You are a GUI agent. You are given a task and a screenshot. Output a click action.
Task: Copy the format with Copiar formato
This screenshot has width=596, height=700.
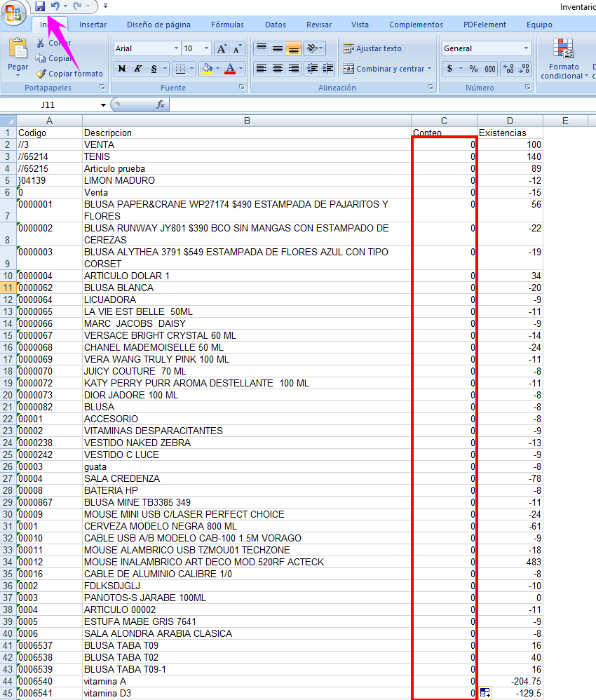(x=69, y=74)
